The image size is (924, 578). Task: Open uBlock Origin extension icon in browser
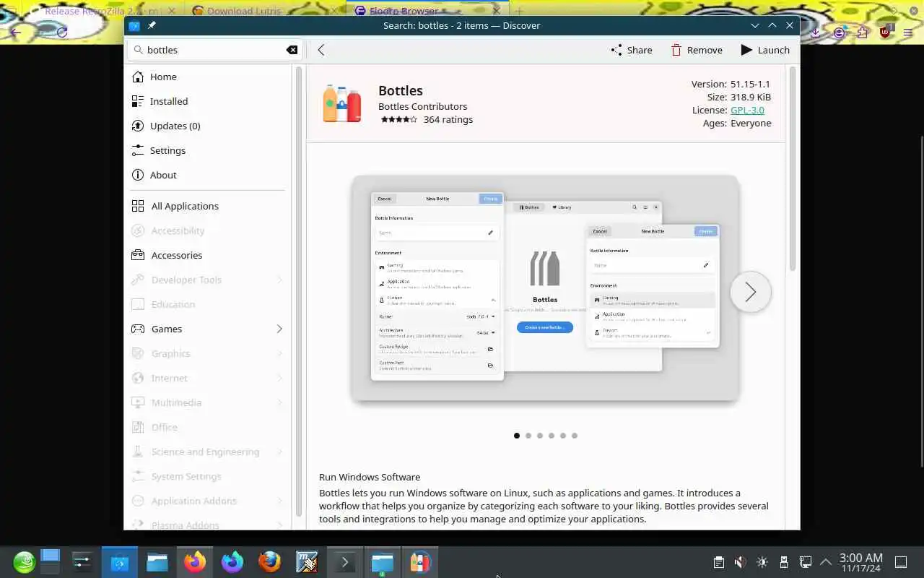point(886,32)
